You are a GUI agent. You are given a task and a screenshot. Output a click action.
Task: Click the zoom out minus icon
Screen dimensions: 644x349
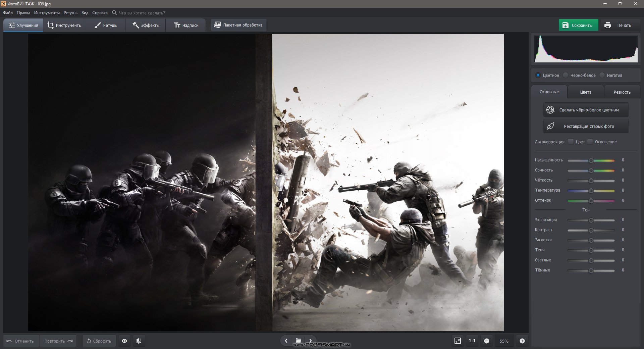pyautogui.click(x=487, y=341)
